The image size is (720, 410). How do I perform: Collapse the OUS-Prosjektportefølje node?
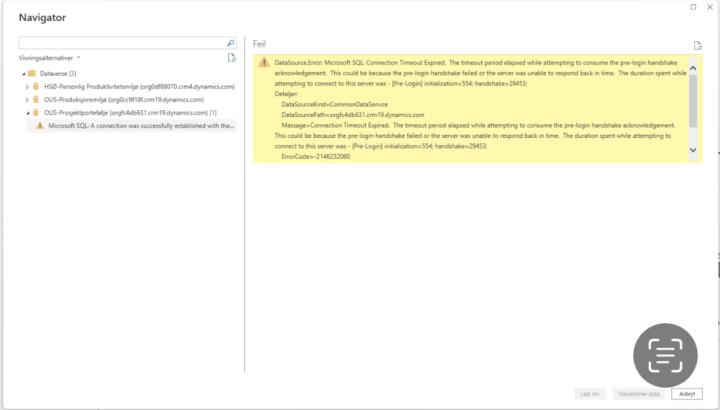(28, 113)
